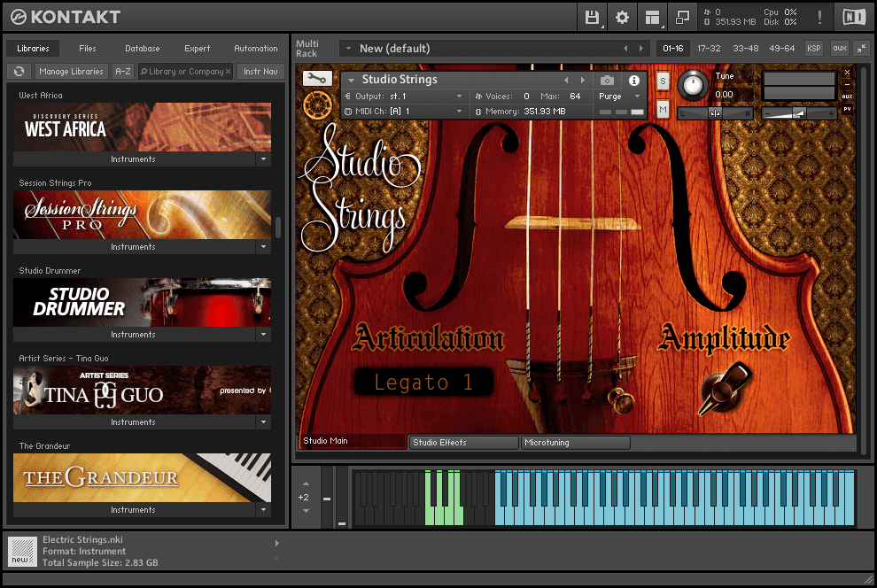877x588 pixels.
Task: Open the save files menu icon
Action: pyautogui.click(x=592, y=18)
